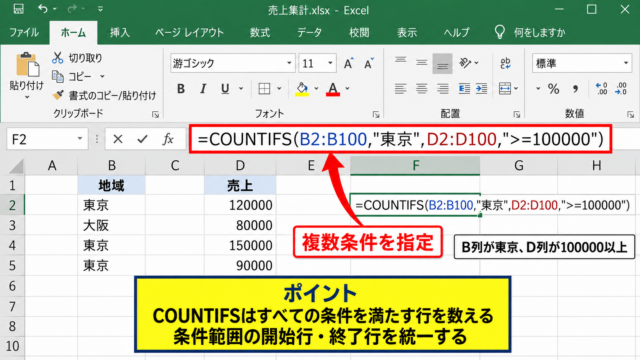Click the decrease indent icon
The image size is (640, 360).
pyautogui.click(x=464, y=89)
